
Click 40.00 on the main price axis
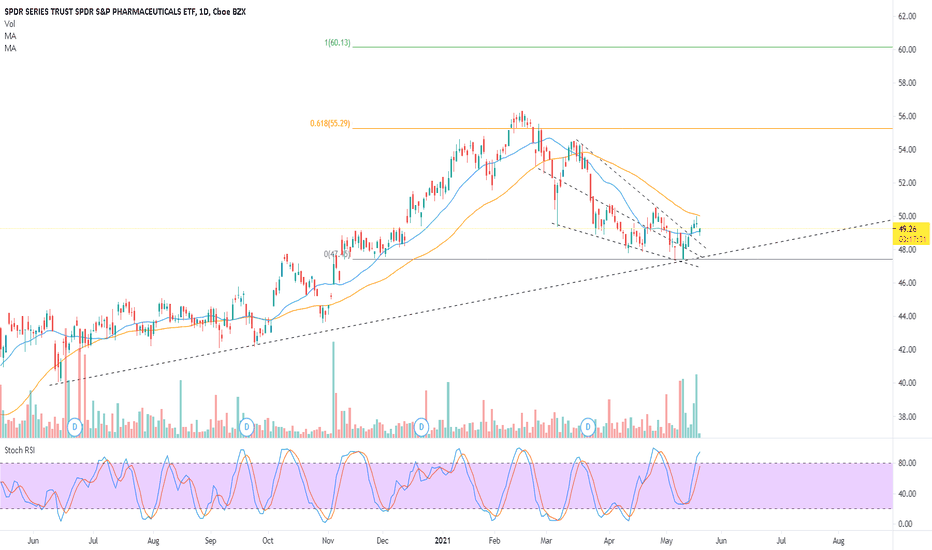pos(907,384)
